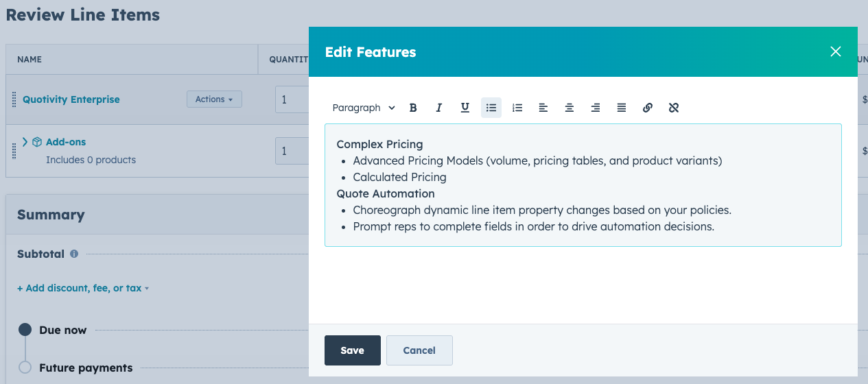Apply italic formatting to the text
The width and height of the screenshot is (868, 384).
[439, 108]
